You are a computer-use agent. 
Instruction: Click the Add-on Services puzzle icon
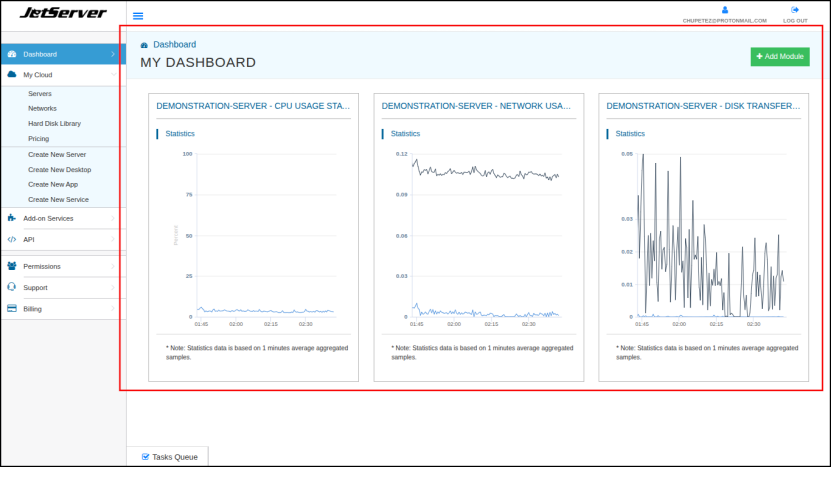point(12,218)
